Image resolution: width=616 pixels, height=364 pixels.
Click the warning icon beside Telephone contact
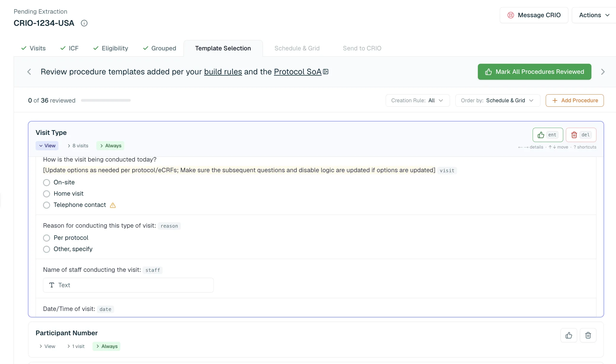pyautogui.click(x=113, y=205)
